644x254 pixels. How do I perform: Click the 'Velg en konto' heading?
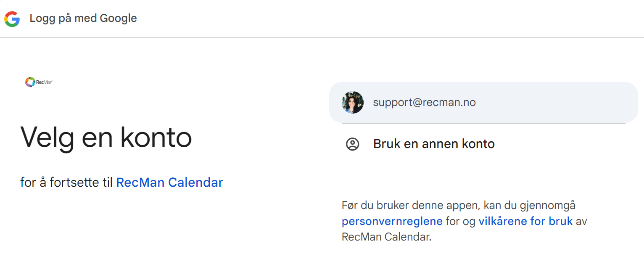[x=106, y=137]
